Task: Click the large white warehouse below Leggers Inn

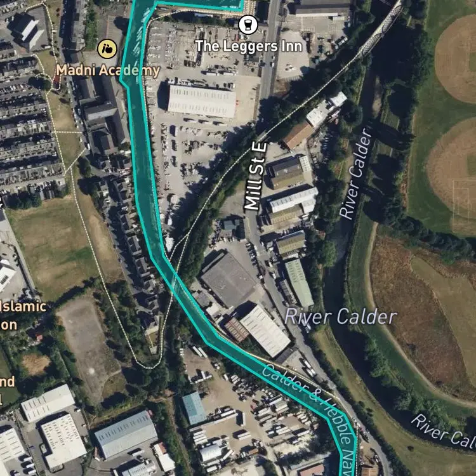Action: (x=202, y=101)
